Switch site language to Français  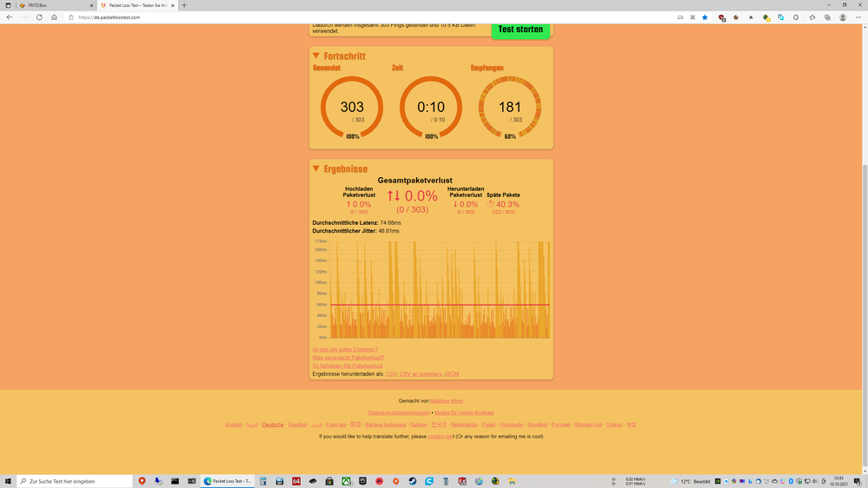click(x=336, y=425)
